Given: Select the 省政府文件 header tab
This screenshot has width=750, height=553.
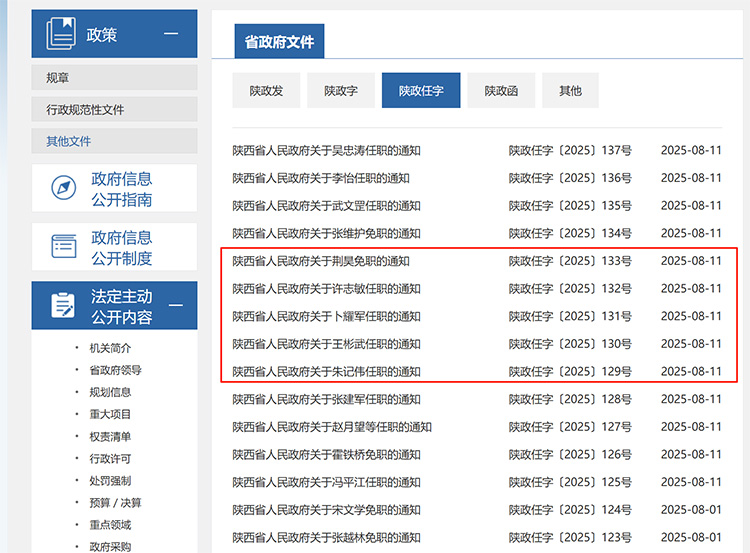Looking at the screenshot, I should click(x=279, y=42).
